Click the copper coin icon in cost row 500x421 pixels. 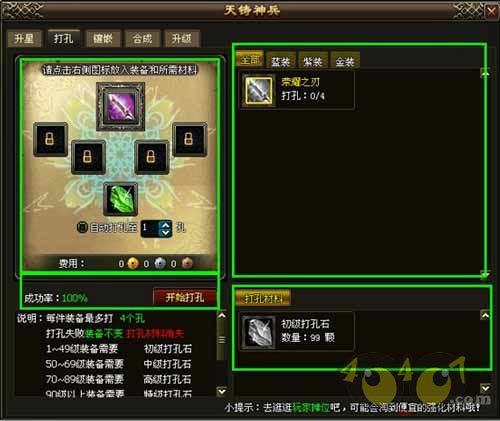(x=187, y=264)
